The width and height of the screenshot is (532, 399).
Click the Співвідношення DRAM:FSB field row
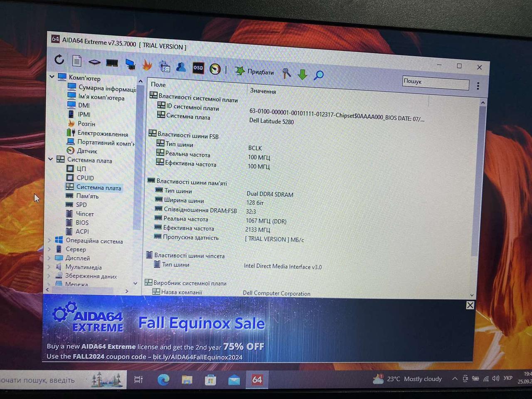(x=196, y=210)
